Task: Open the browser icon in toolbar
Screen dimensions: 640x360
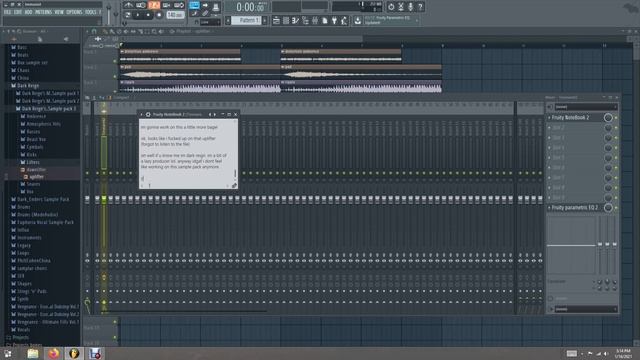Action: [305, 20]
